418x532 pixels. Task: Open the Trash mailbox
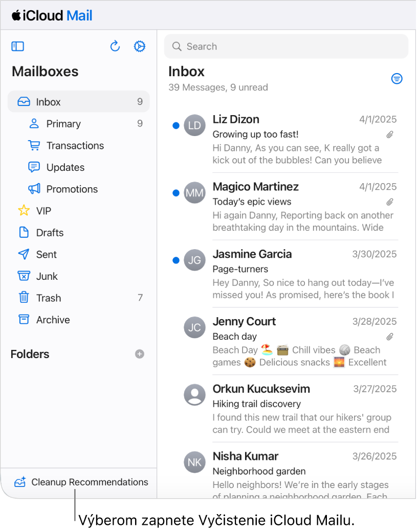tap(79, 298)
